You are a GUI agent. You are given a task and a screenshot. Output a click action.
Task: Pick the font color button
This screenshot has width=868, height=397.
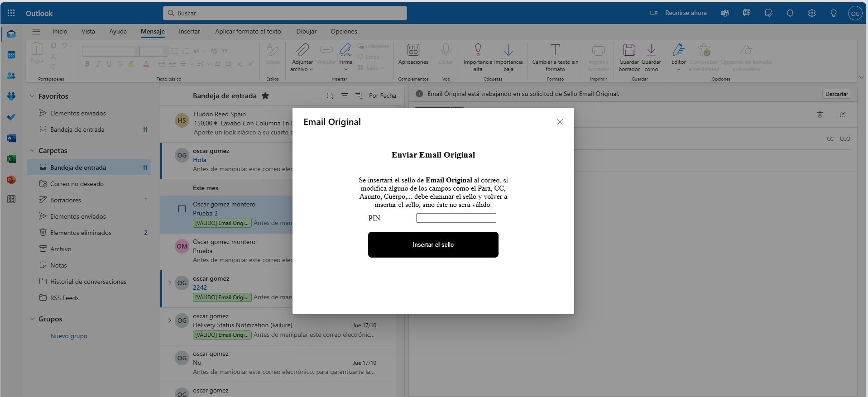pyautogui.click(x=146, y=64)
